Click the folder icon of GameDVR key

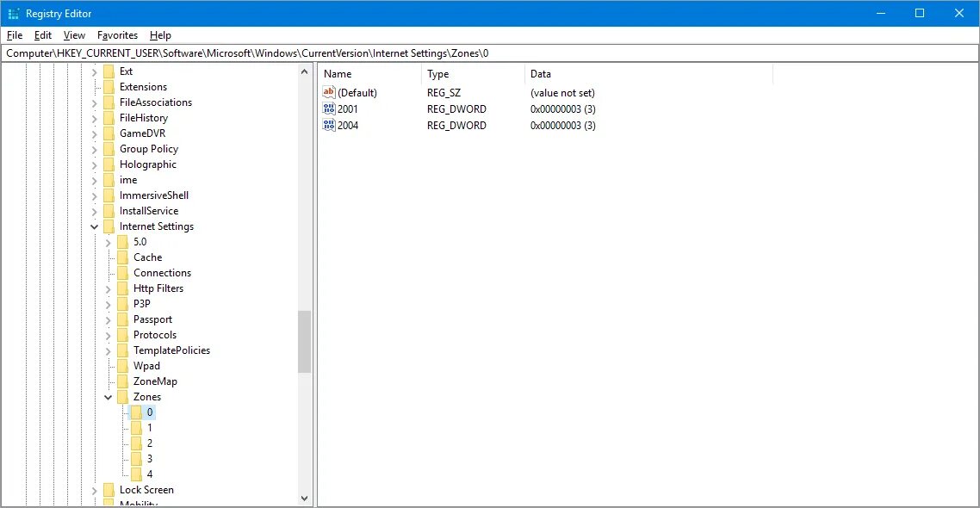coord(109,133)
